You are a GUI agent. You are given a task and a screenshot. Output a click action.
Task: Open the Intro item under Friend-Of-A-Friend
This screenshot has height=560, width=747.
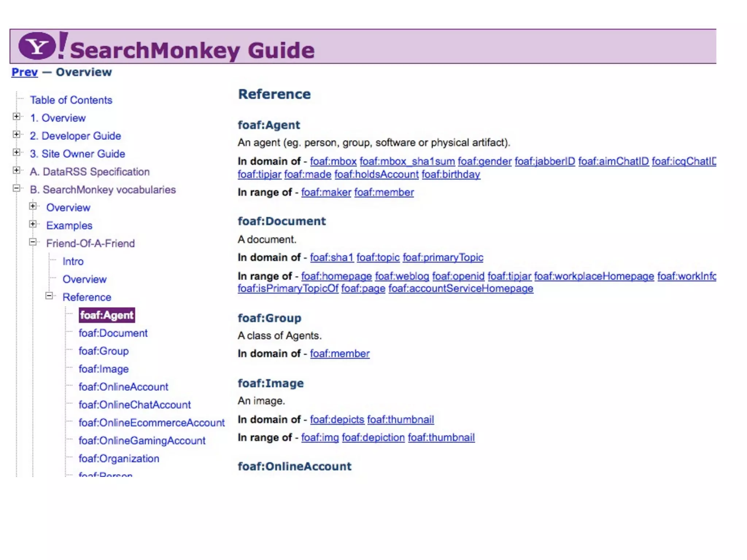coord(73,261)
